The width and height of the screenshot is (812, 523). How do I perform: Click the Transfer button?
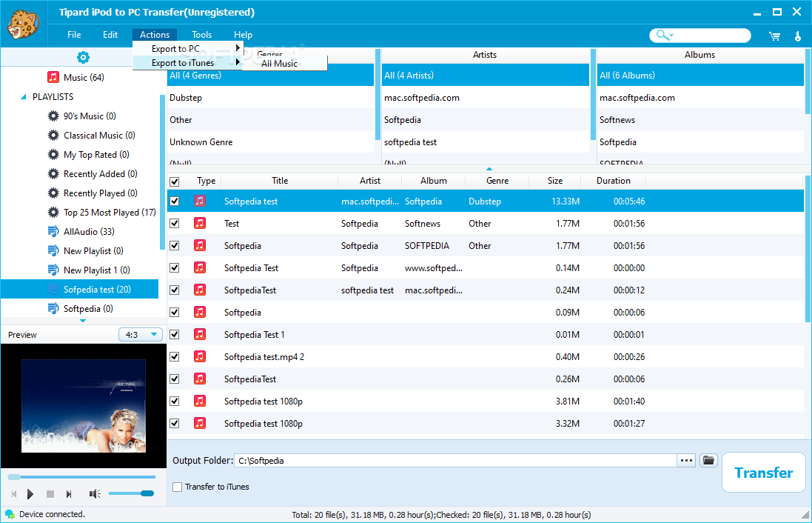763,472
